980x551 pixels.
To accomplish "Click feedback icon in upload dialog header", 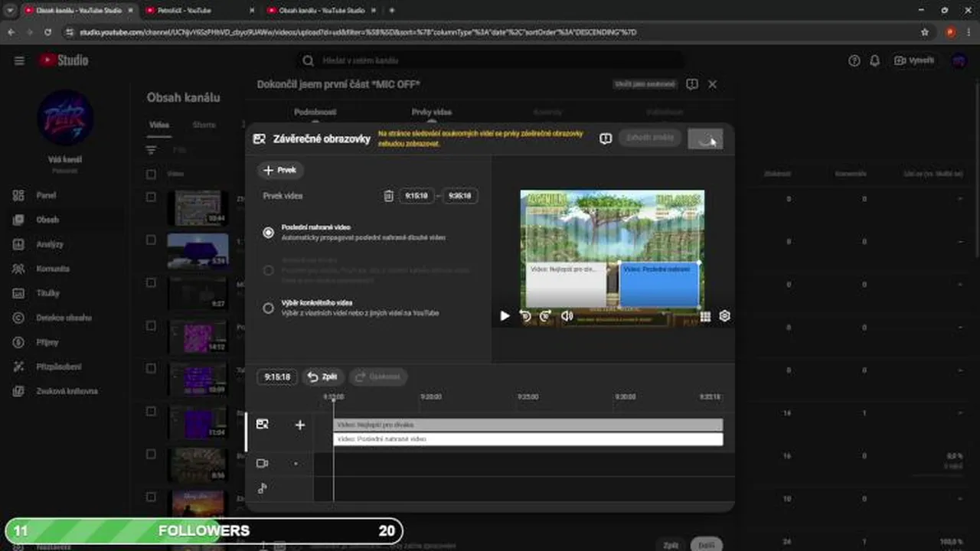I will [692, 84].
